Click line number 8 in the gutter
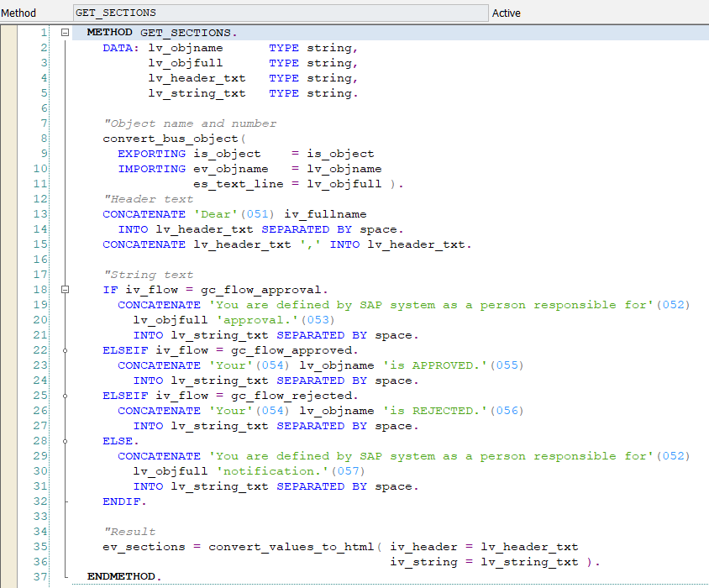Viewport: 709px width, 588px height. coord(43,139)
